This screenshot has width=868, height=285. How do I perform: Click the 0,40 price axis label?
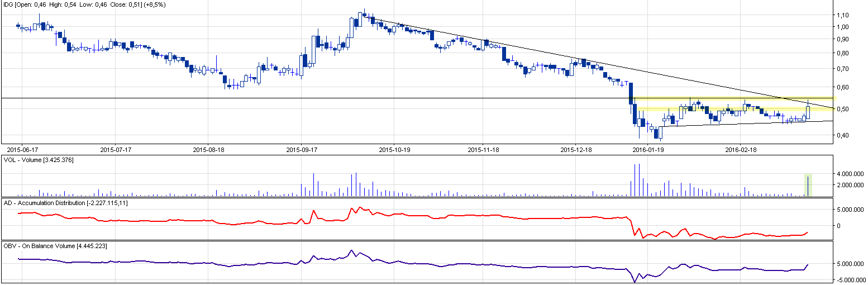pos(843,135)
